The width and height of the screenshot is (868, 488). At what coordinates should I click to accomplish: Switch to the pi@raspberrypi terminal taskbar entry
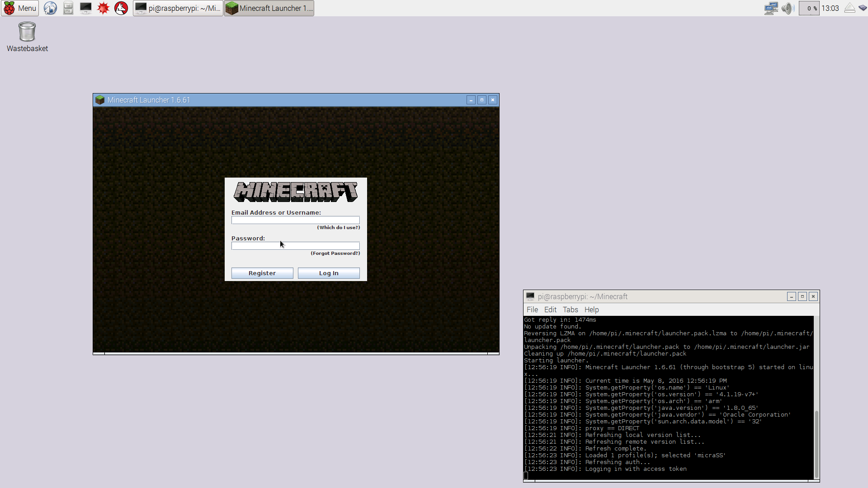click(178, 8)
